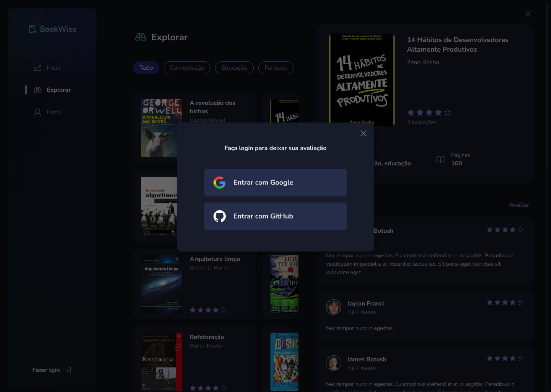Open the Arquitetura limpa book cover
Image resolution: width=551 pixels, height=392 pixels.
coord(161,284)
